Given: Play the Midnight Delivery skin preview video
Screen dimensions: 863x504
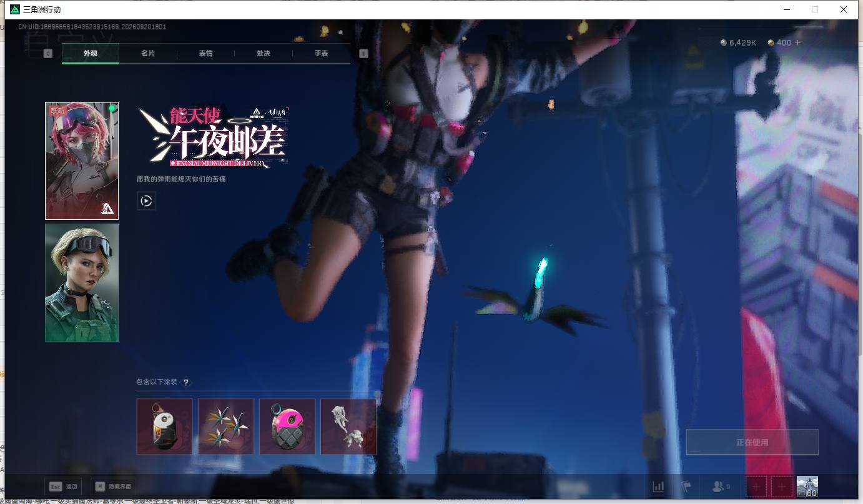Looking at the screenshot, I should pos(146,200).
